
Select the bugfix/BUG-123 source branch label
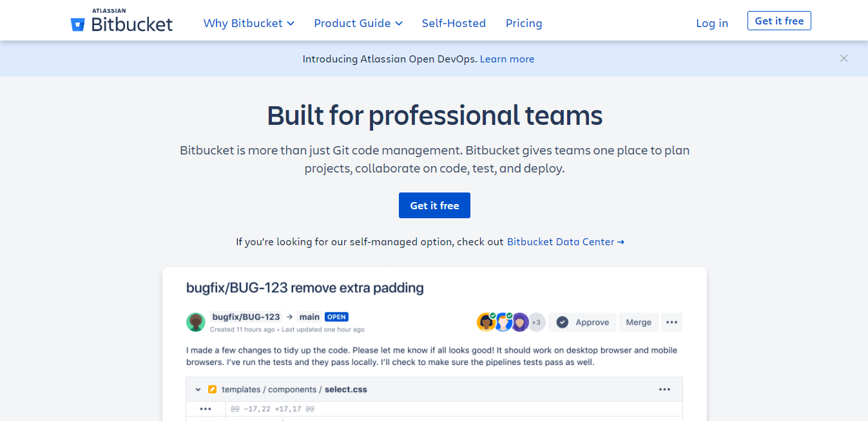pos(246,317)
